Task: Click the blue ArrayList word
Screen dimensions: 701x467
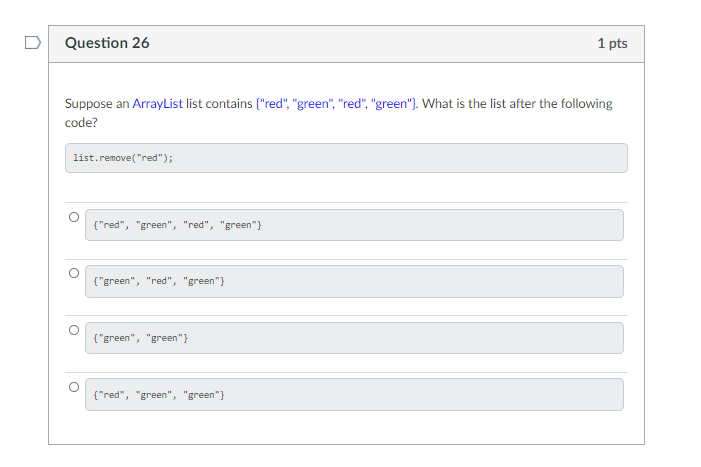Action: click(157, 104)
